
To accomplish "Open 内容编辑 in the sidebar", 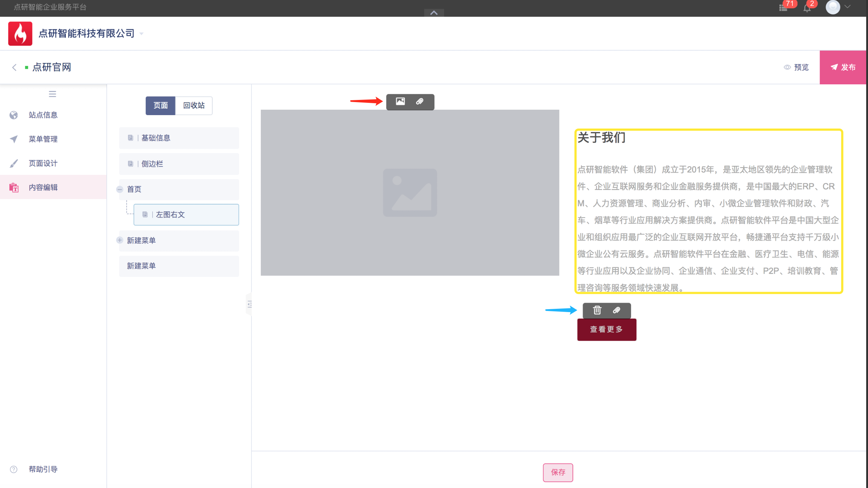I will pyautogui.click(x=53, y=187).
